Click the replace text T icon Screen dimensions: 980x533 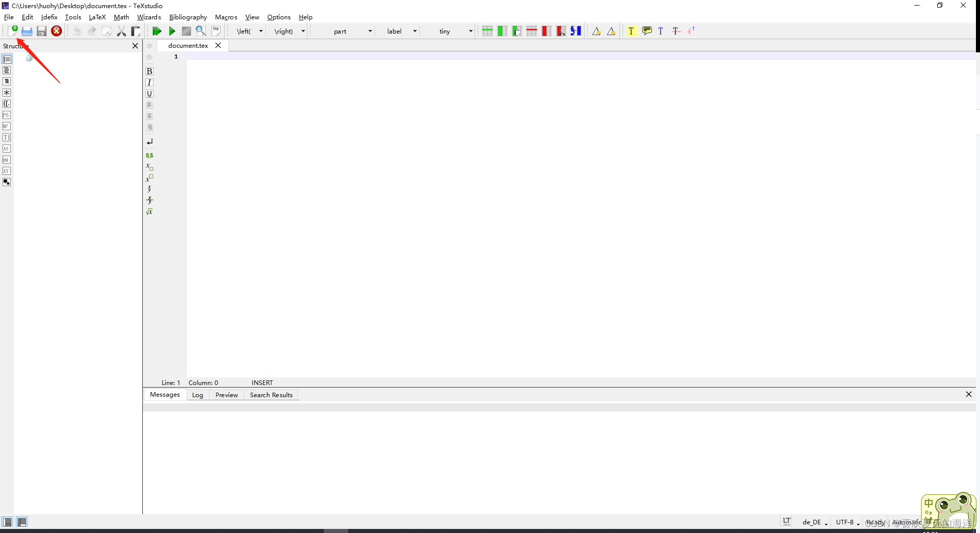691,31
